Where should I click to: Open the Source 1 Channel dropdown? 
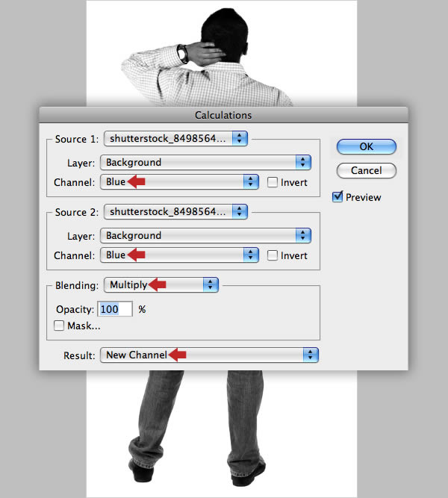179,181
